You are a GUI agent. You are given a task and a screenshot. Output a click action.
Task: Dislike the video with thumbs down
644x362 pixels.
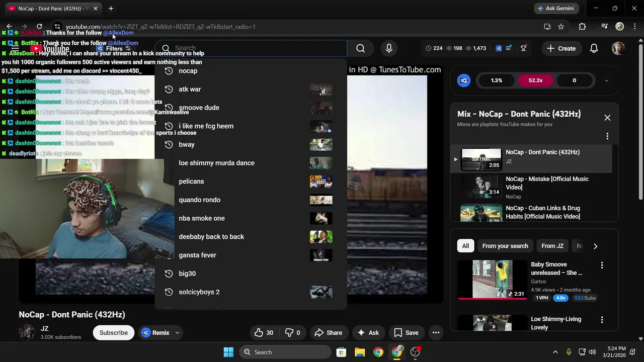click(293, 332)
